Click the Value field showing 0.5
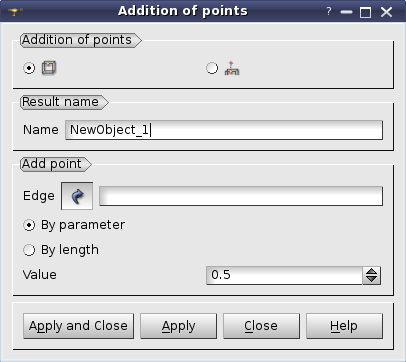 (x=284, y=275)
